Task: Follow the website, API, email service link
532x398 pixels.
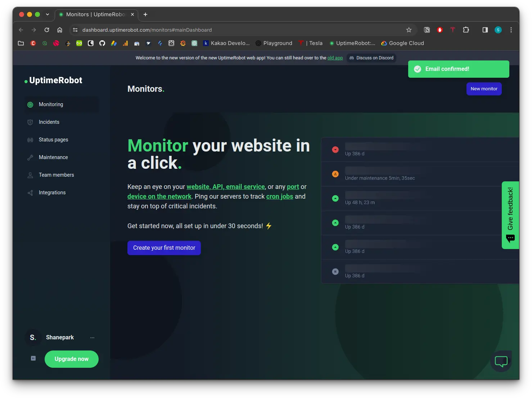Action: pos(226,187)
